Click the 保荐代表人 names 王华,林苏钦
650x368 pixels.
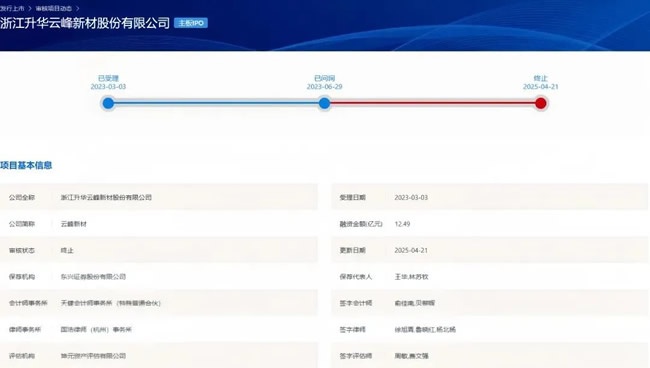coord(411,276)
